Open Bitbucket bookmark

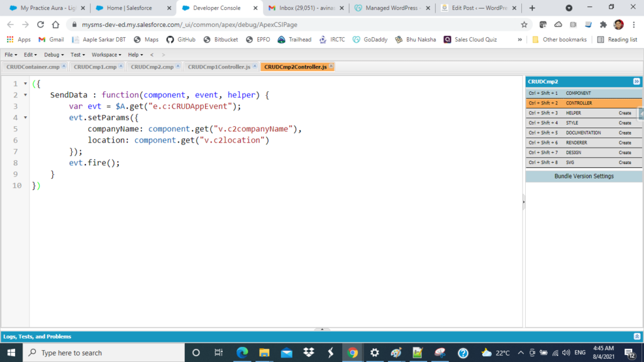click(x=221, y=40)
